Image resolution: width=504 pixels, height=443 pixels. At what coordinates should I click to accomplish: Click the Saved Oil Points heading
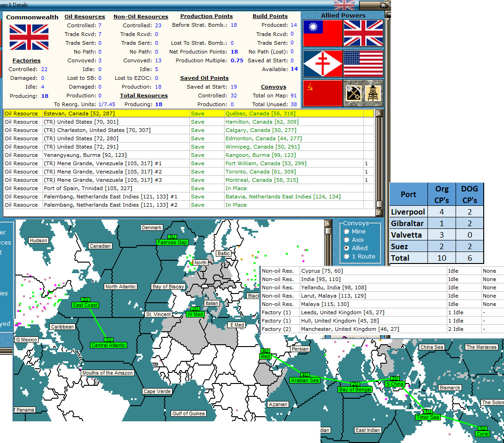click(204, 78)
